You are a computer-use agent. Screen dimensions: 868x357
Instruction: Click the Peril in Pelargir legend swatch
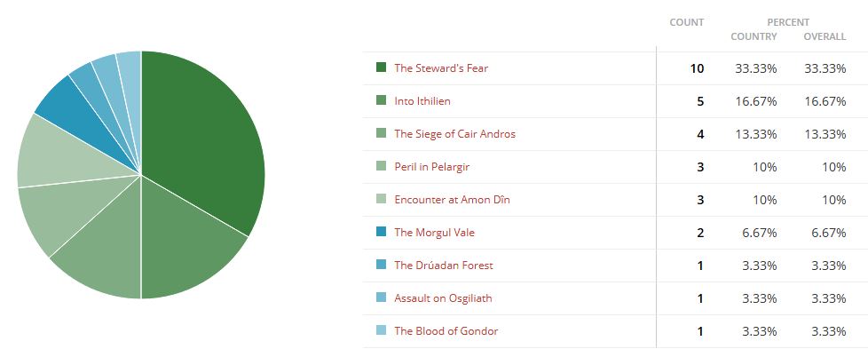[381, 166]
